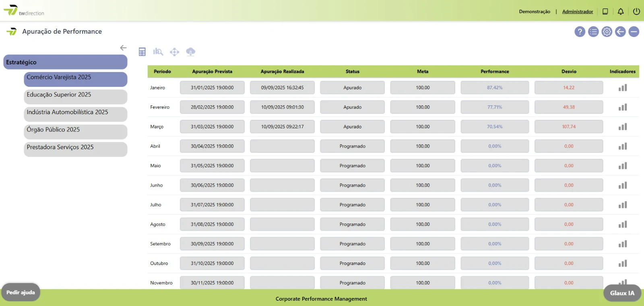Click the 70,54% performance value
This screenshot has width=644, height=306.
(x=495, y=127)
